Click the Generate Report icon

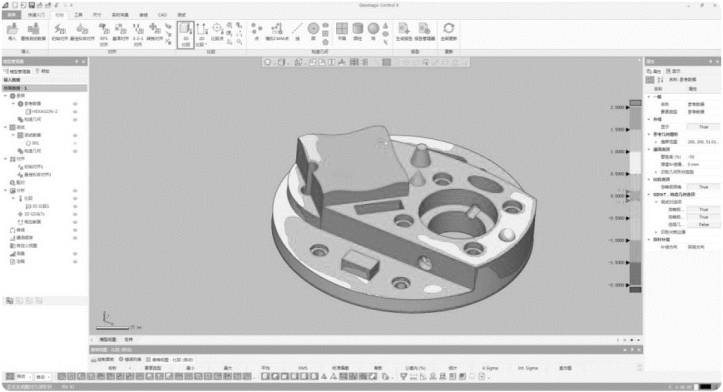(403, 32)
